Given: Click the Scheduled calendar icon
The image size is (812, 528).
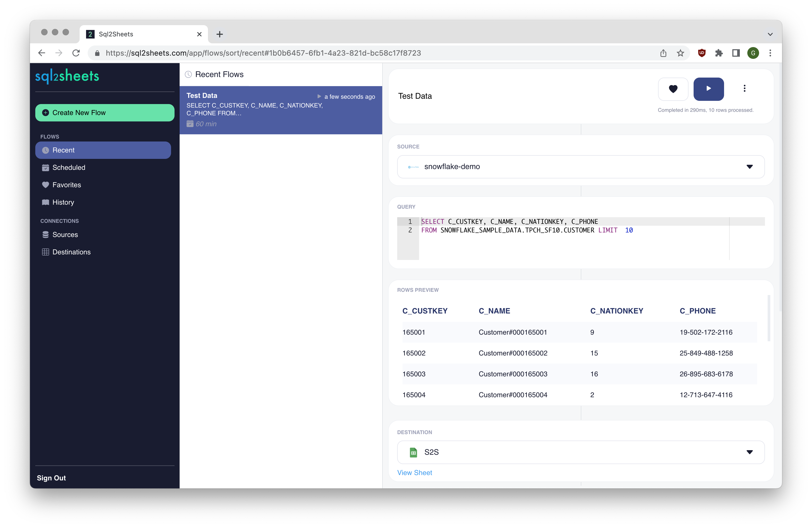Looking at the screenshot, I should [x=45, y=168].
